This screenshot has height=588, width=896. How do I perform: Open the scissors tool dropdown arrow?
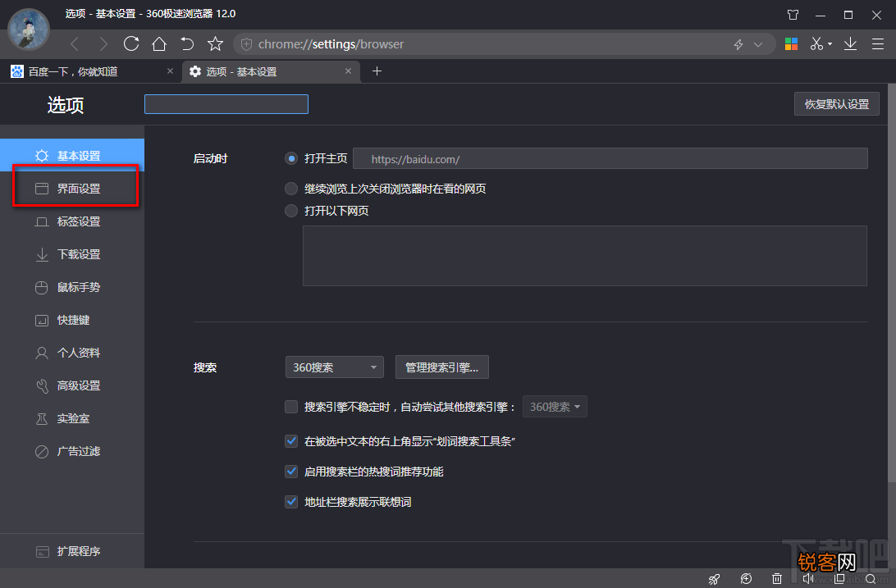830,44
